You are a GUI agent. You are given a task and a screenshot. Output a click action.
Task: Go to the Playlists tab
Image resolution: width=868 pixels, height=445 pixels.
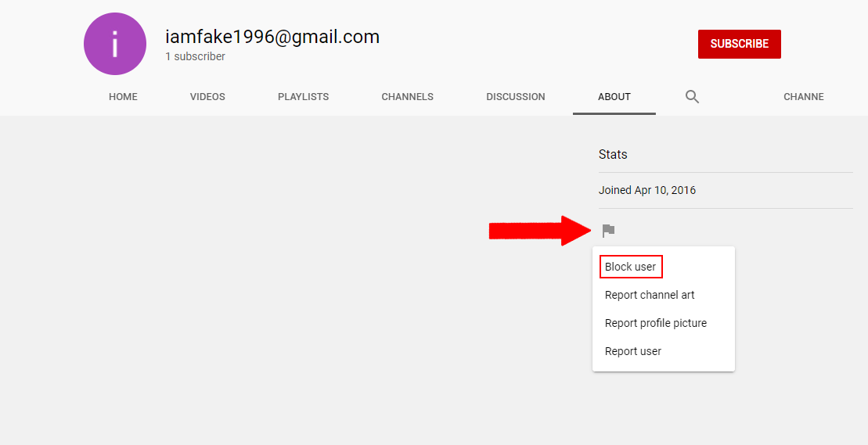[x=304, y=97]
